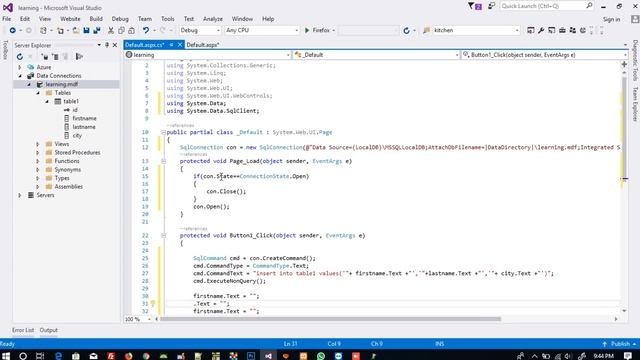This screenshot has height=360, width=640.
Task: Click the toolbox icon in right toolbar
Action: click(x=562, y=30)
